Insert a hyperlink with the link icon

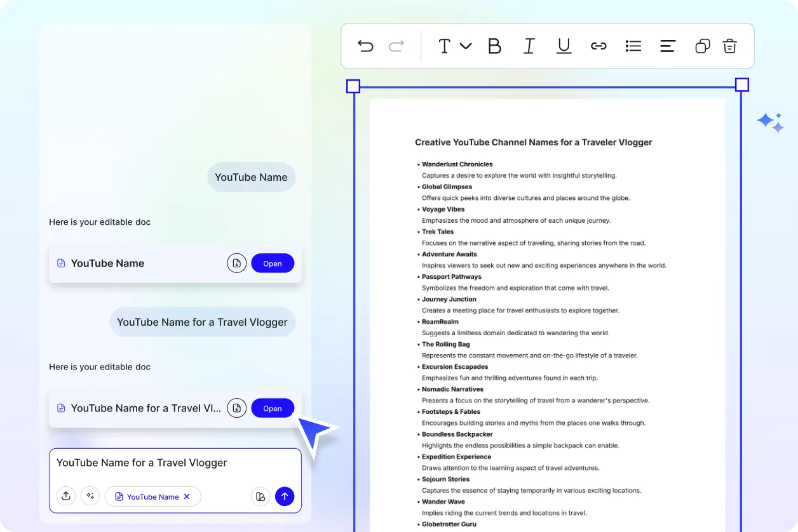pyautogui.click(x=598, y=46)
